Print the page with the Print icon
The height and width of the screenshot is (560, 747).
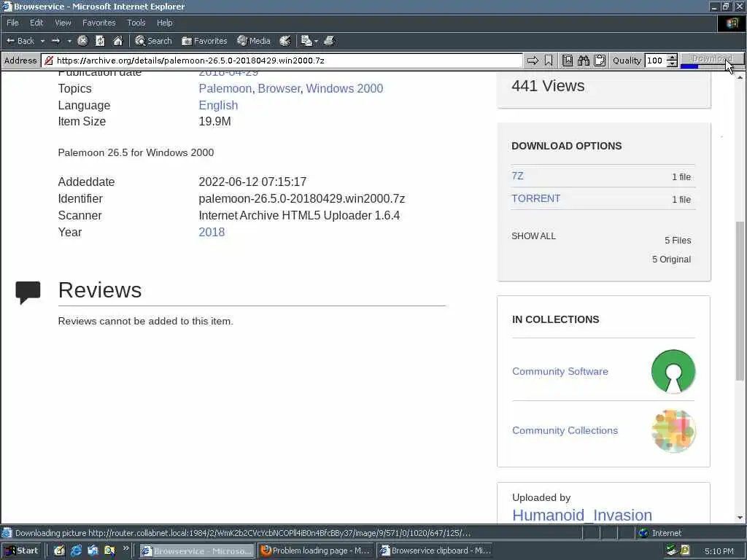pyautogui.click(x=329, y=41)
